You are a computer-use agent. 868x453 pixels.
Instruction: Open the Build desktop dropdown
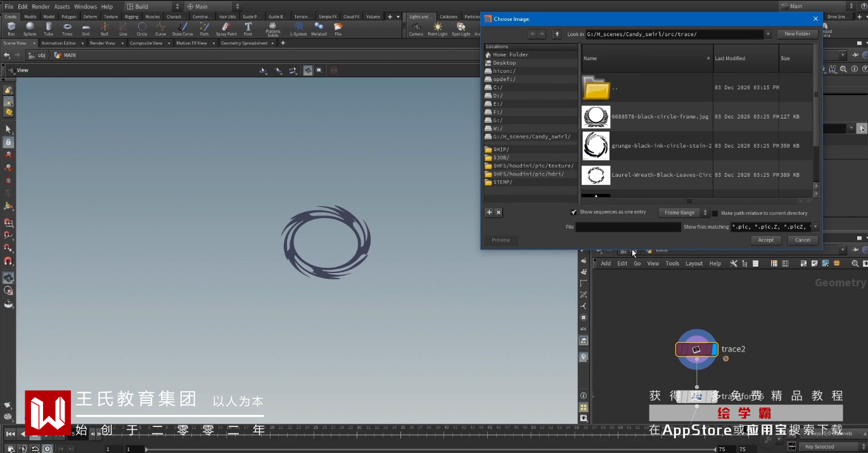152,6
